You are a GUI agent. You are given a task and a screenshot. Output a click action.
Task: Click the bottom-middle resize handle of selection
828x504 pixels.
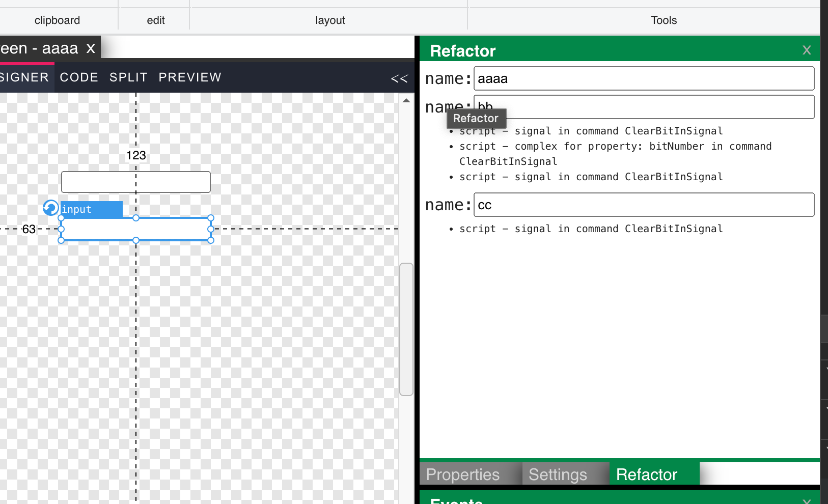click(136, 240)
